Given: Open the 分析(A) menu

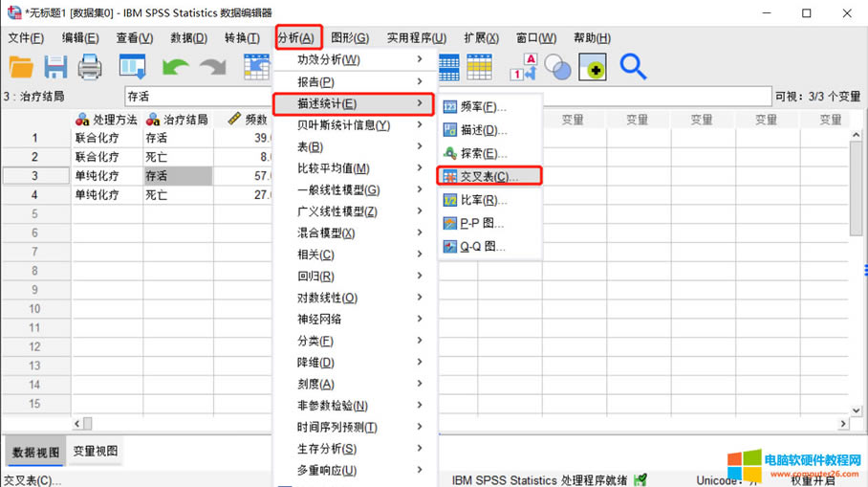Looking at the screenshot, I should (x=295, y=38).
